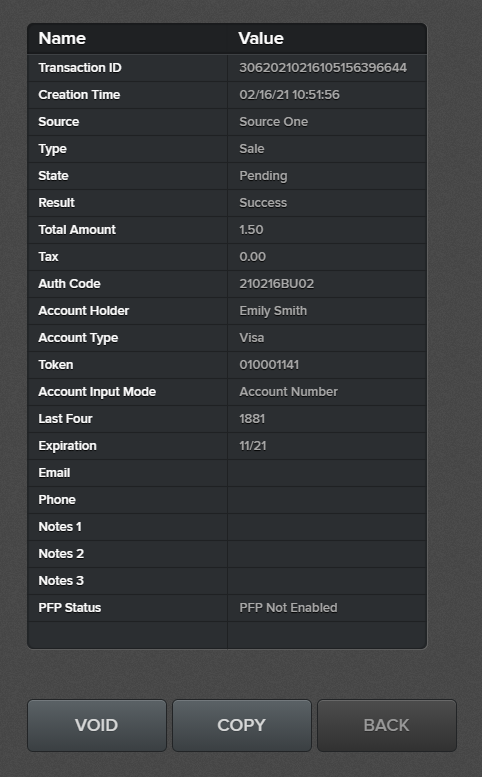Select the Creation Time value 02/16/21 10:51:56
This screenshot has width=482, height=777.
click(289, 95)
